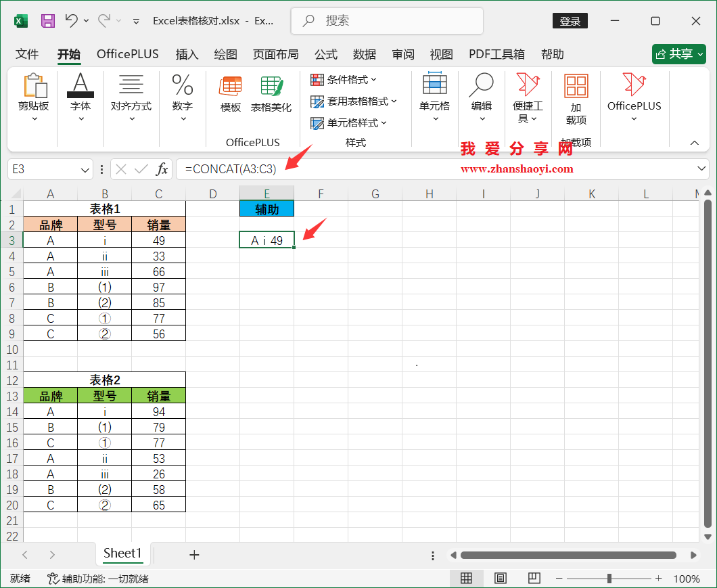This screenshot has height=588, width=717.
Task: Open 便捷工具 quick tools
Action: tap(528, 98)
